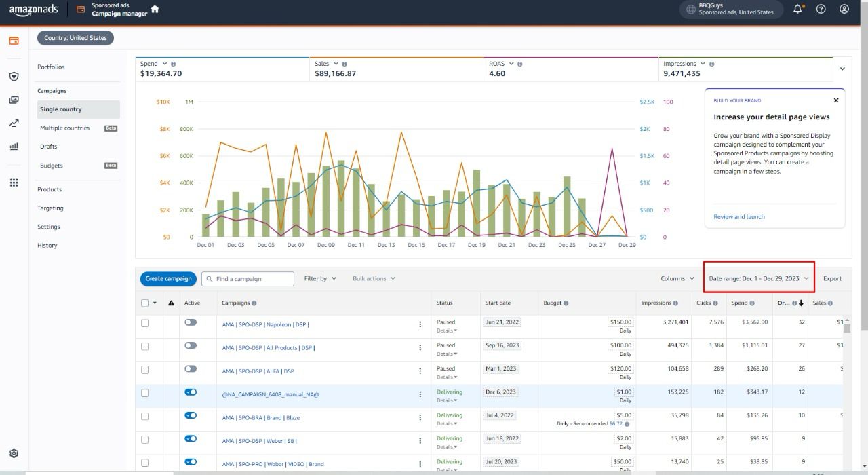Open Portfolios in the side menu
The height and width of the screenshot is (475, 868).
[51, 66]
